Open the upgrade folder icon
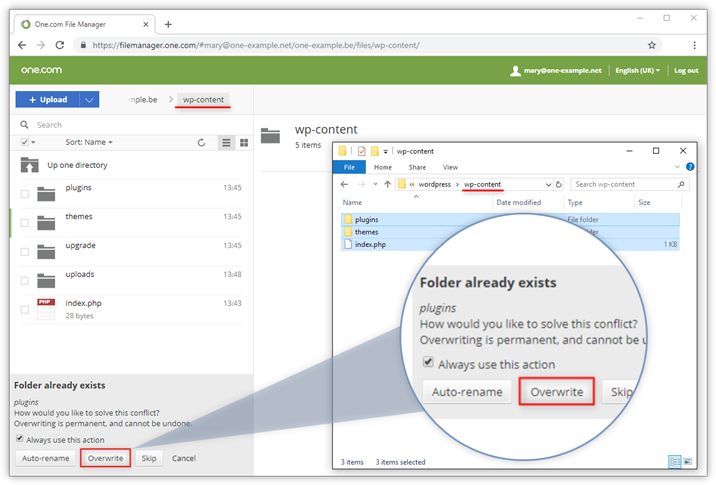 point(46,252)
